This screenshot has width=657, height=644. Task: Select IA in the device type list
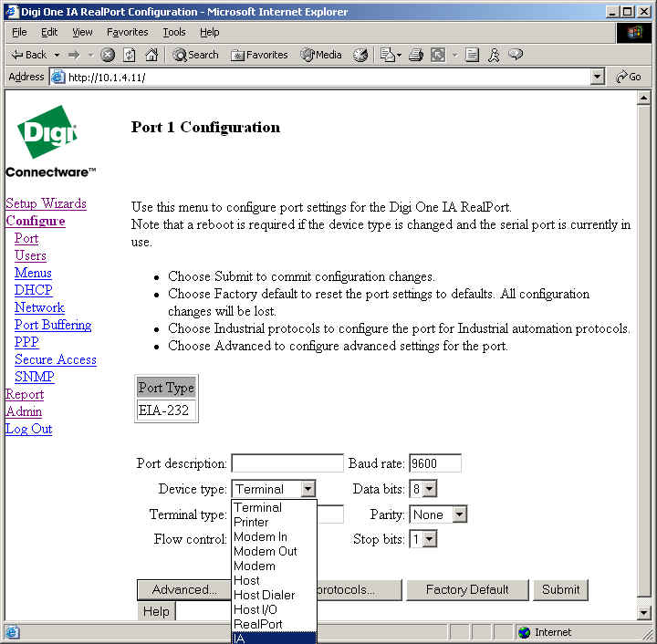tap(274, 638)
